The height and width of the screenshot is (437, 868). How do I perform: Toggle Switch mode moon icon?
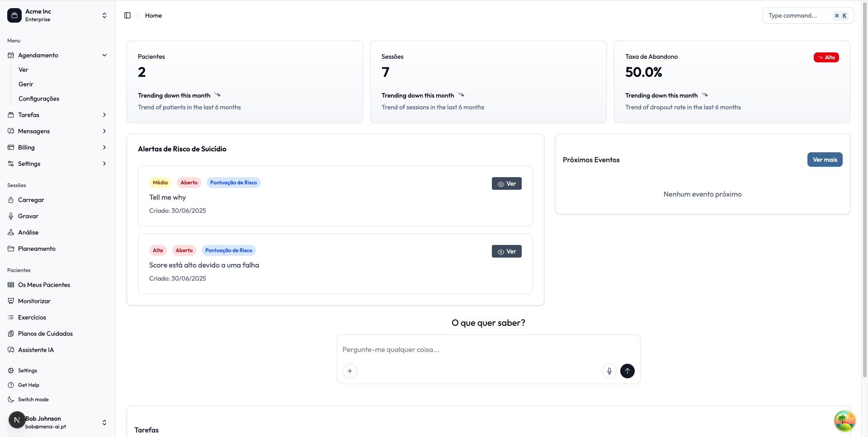pos(11,399)
